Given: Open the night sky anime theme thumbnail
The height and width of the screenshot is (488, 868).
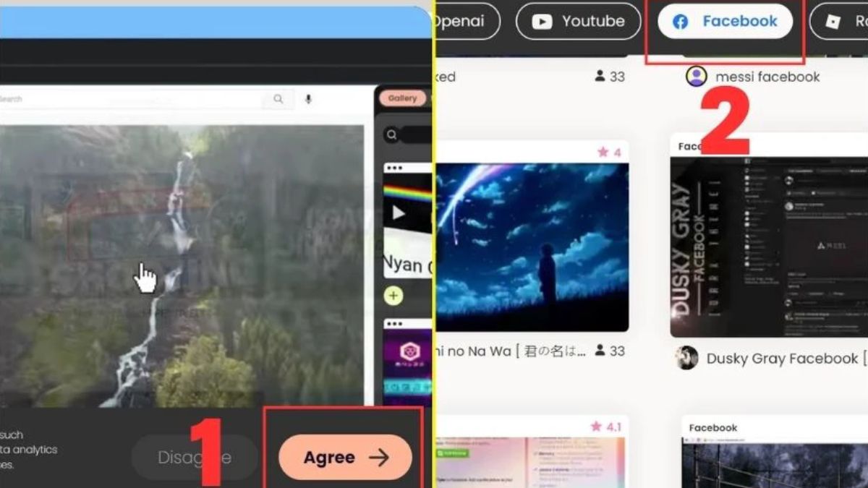Looking at the screenshot, I should pyautogui.click(x=532, y=247).
